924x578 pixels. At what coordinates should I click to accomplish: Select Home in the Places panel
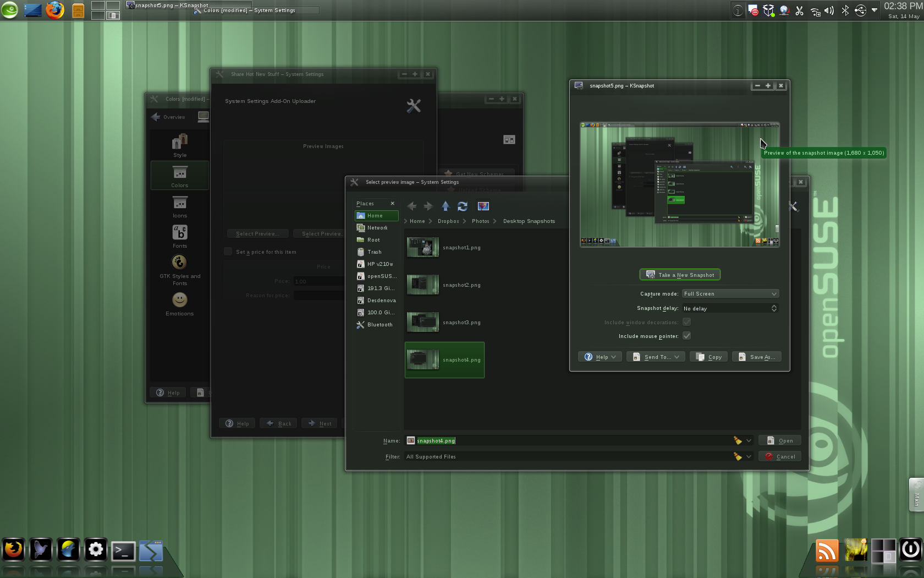click(x=377, y=216)
